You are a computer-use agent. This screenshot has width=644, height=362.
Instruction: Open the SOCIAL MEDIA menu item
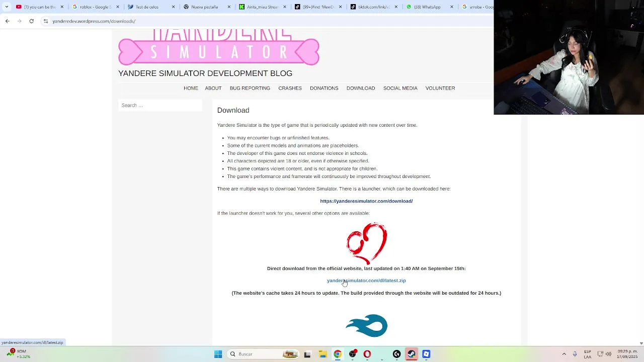click(400, 88)
